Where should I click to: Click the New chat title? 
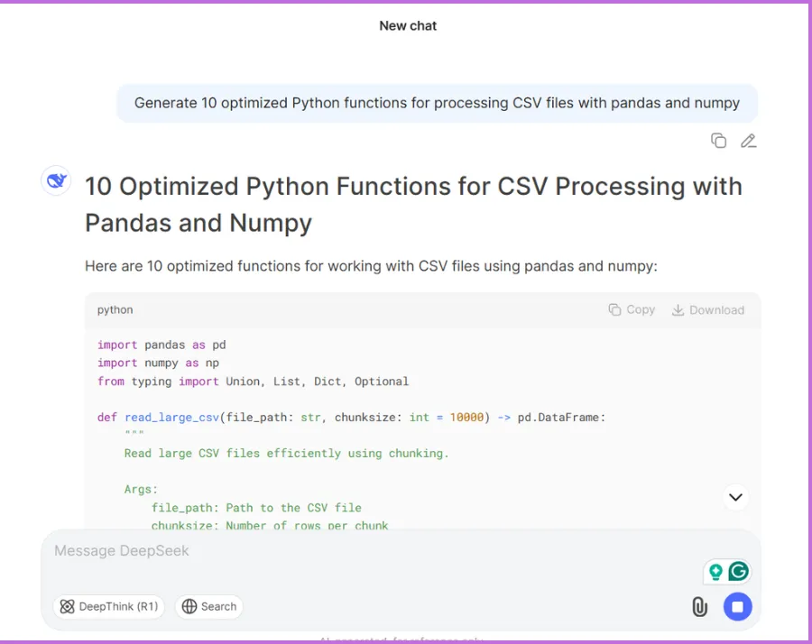408,26
